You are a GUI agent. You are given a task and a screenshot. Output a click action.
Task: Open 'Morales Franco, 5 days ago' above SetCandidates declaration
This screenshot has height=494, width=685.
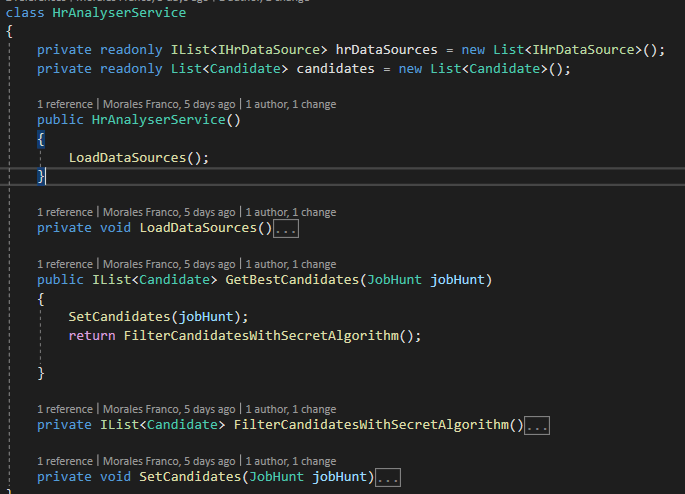pos(169,461)
